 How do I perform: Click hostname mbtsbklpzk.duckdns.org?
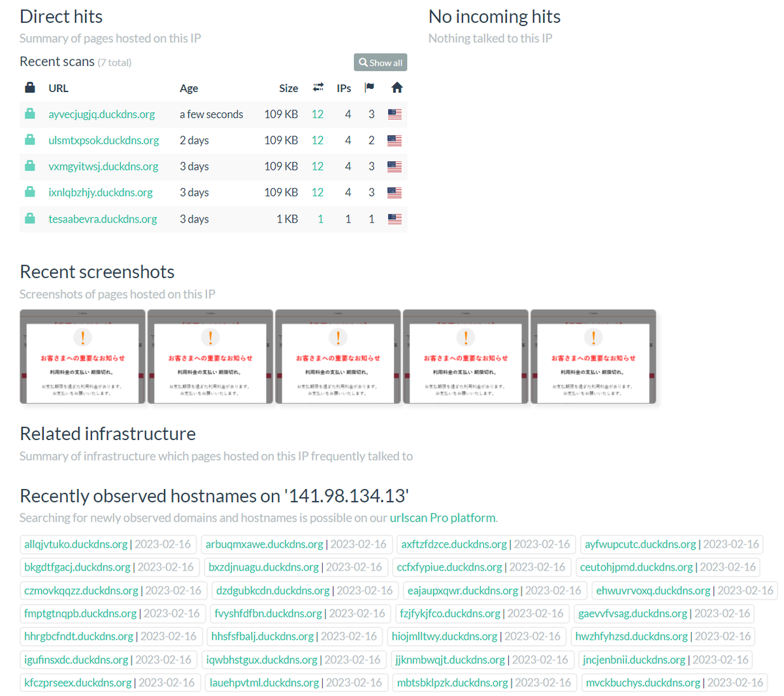point(452,683)
